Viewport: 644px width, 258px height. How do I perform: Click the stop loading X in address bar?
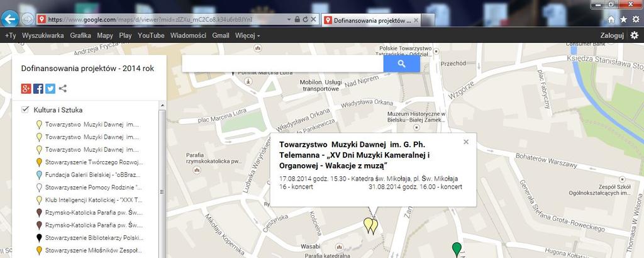coord(313,20)
